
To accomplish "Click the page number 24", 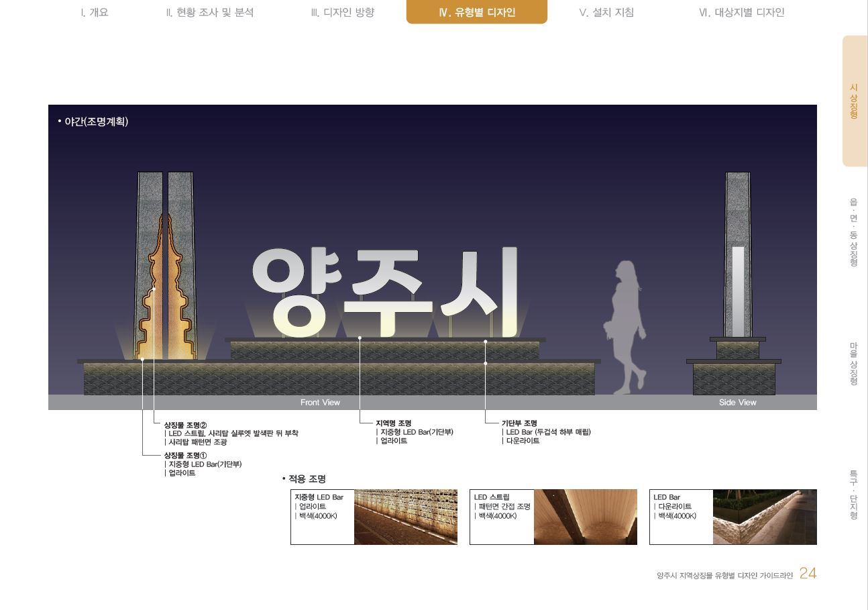I will coord(808,573).
